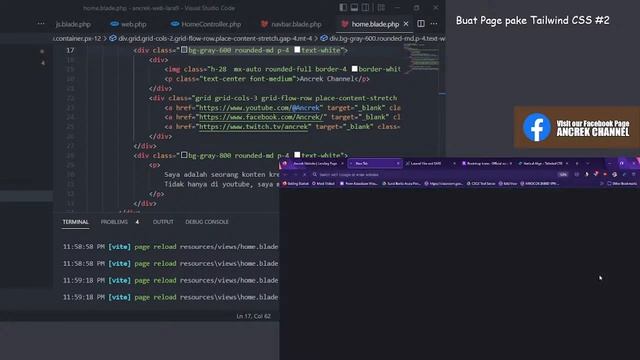The image size is (640, 360).
Task: Open Customize Layout icon in title bar
Action: [381, 7]
